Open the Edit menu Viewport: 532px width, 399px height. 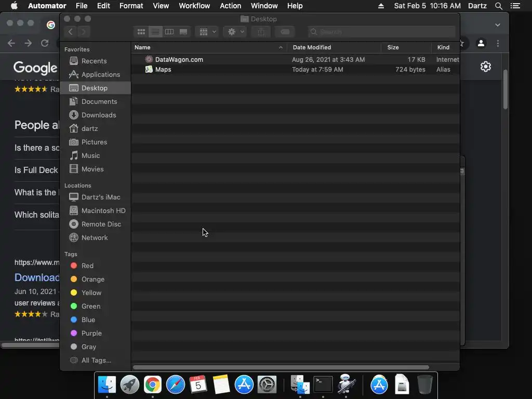coord(103,6)
